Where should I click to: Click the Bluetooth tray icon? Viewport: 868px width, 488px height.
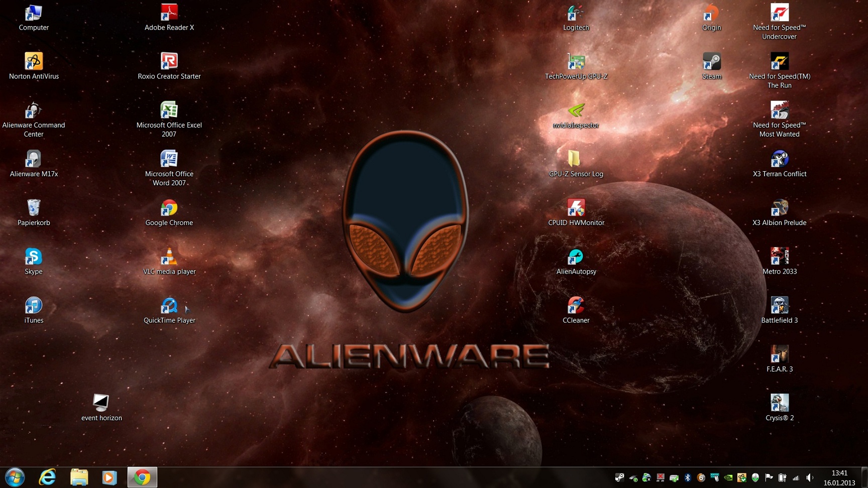[688, 478]
